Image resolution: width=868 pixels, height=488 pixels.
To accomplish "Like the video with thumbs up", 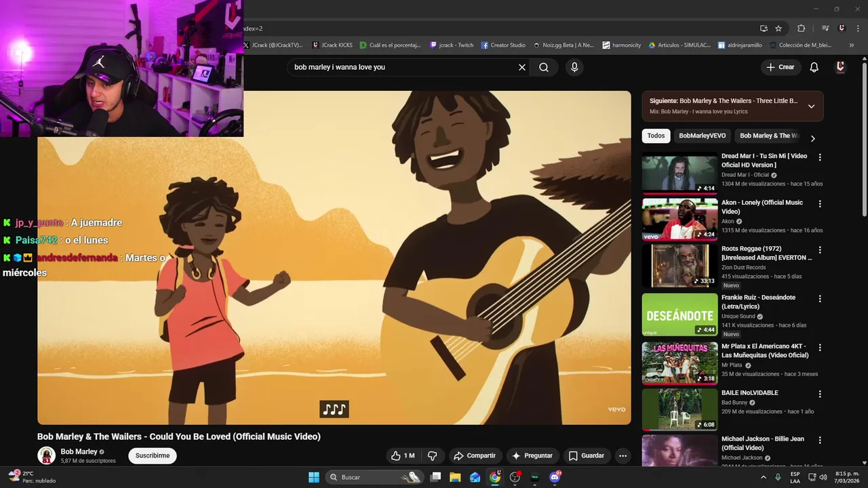I will click(403, 455).
